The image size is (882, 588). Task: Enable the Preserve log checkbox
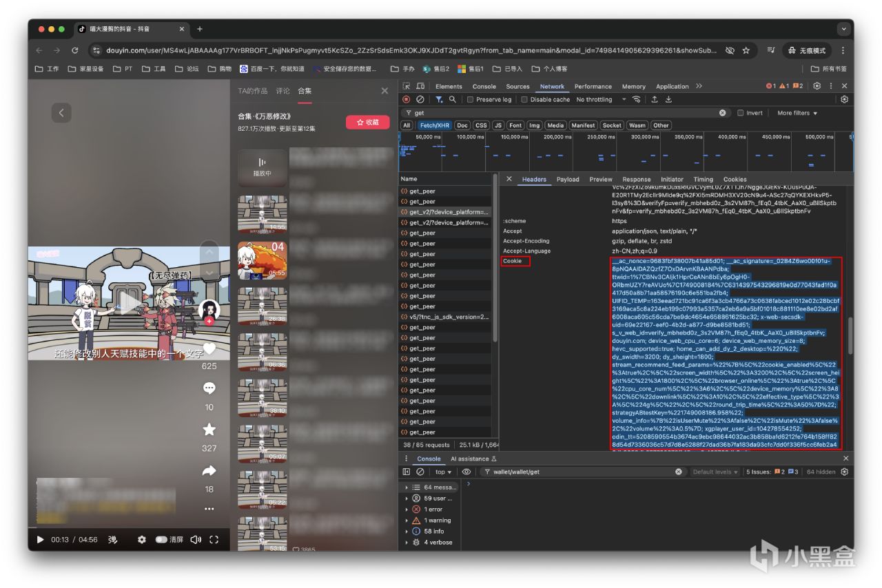(x=470, y=100)
